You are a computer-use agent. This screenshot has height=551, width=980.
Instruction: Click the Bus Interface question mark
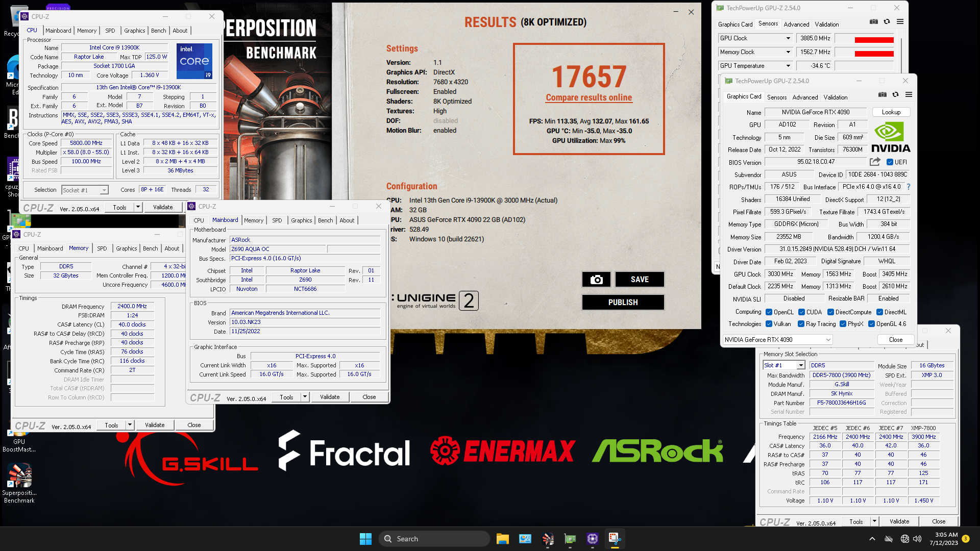tap(909, 187)
